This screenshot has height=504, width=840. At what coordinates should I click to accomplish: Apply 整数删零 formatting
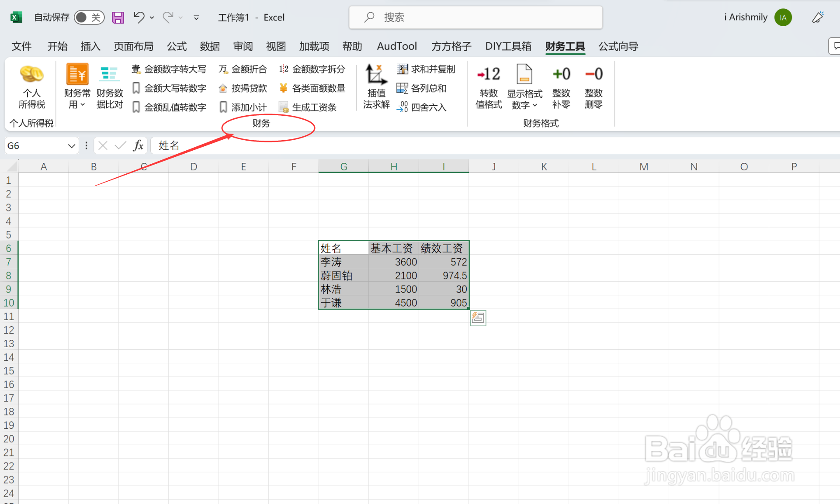click(594, 86)
